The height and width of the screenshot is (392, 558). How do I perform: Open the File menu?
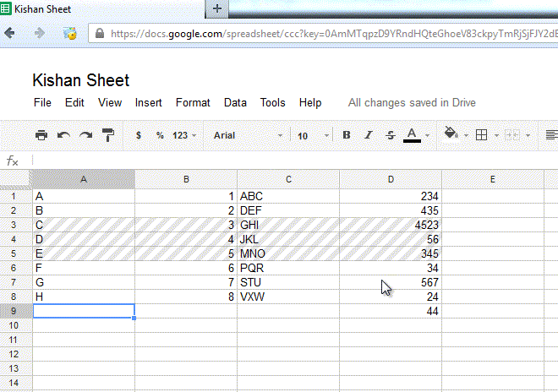(x=42, y=103)
